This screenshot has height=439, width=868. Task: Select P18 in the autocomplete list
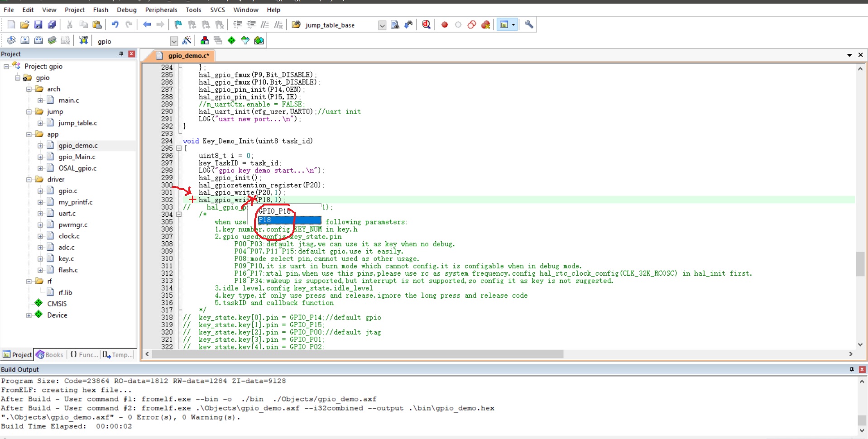pyautogui.click(x=289, y=220)
